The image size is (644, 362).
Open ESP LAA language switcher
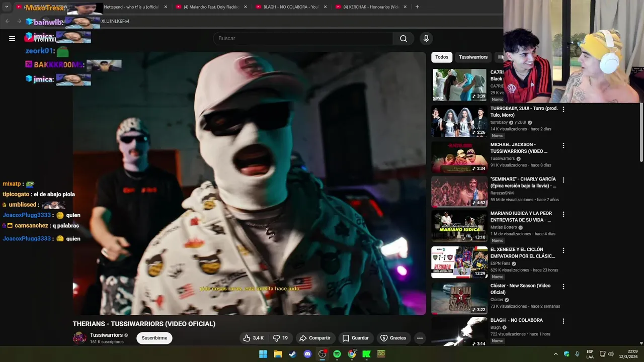click(x=590, y=354)
